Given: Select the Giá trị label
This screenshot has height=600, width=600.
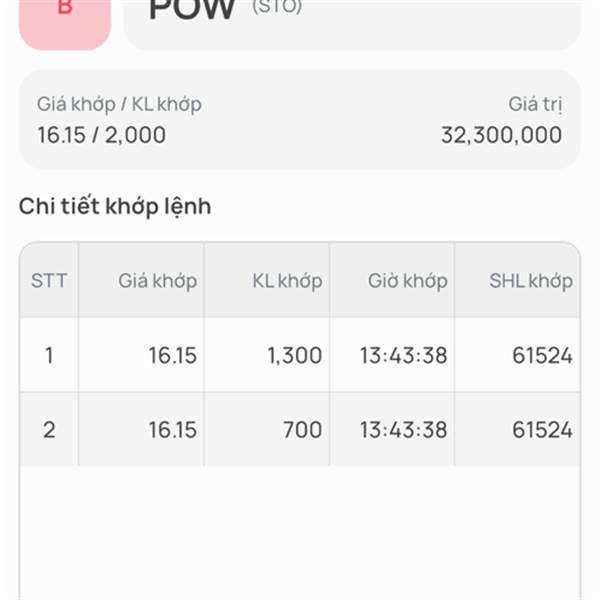Looking at the screenshot, I should [535, 104].
